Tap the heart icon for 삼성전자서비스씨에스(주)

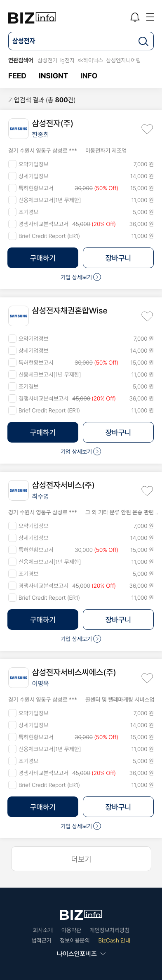pyautogui.click(x=147, y=678)
